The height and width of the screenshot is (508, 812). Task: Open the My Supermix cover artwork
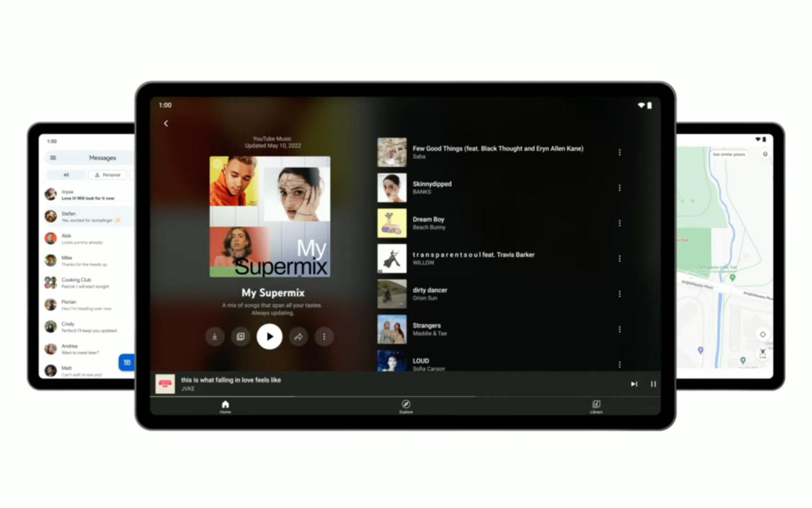click(270, 217)
